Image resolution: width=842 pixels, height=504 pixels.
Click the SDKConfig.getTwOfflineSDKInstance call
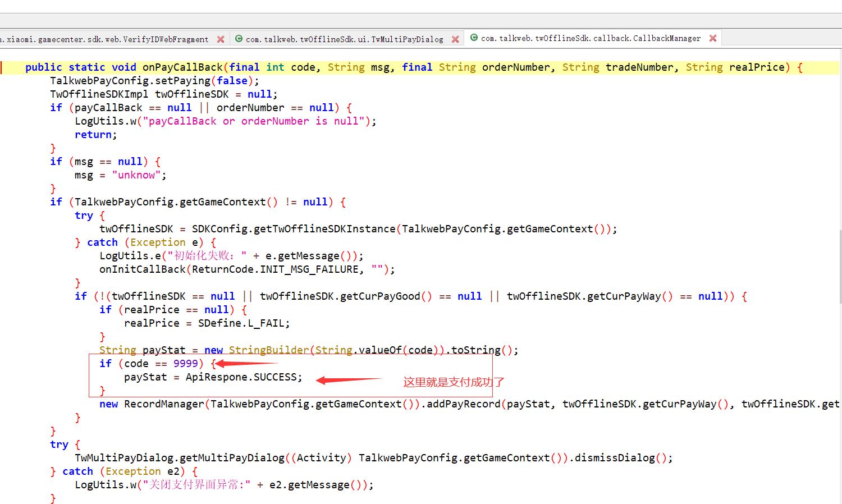point(404,229)
